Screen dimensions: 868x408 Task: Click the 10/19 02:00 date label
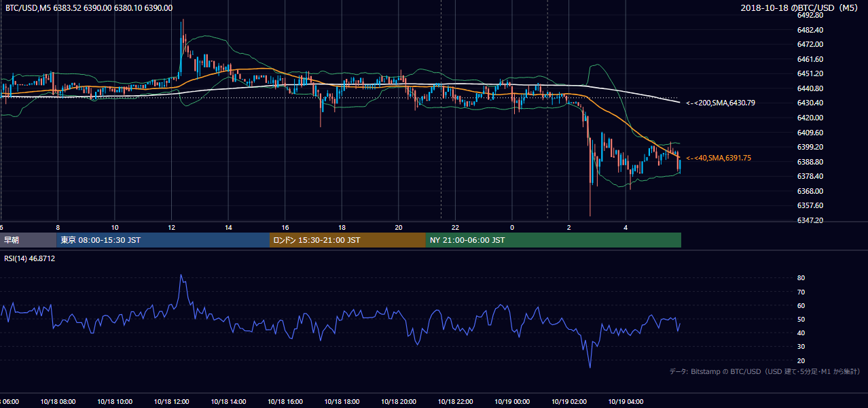(569, 402)
